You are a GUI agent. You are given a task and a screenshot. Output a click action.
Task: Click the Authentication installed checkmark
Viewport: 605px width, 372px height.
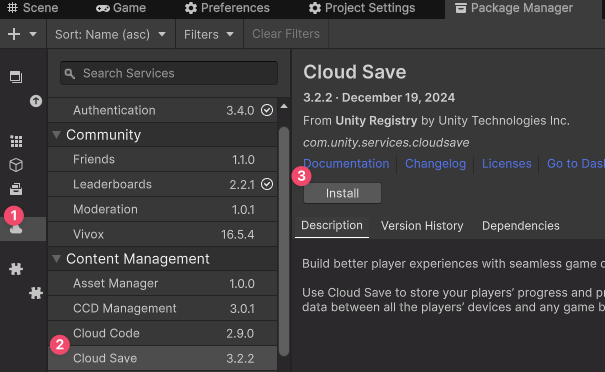pyautogui.click(x=267, y=110)
